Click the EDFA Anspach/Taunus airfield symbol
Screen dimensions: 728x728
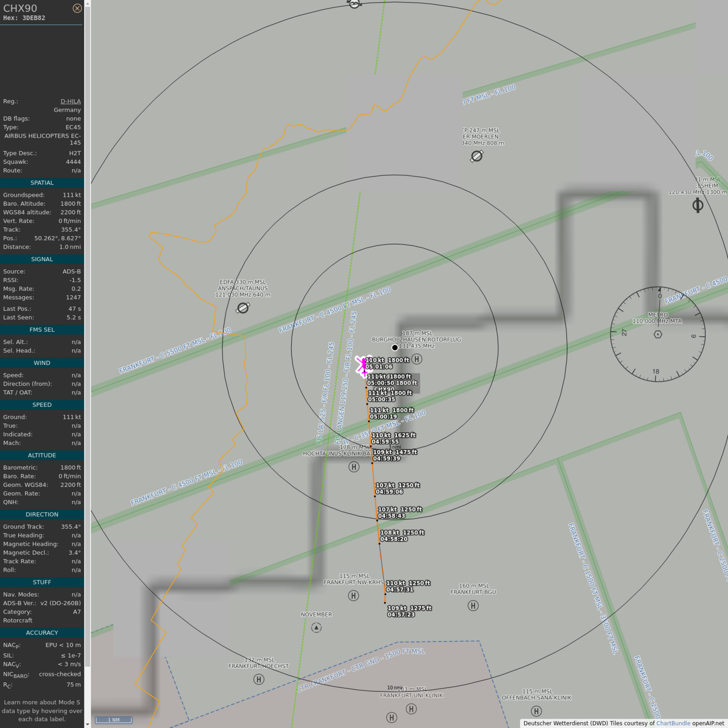click(x=243, y=307)
